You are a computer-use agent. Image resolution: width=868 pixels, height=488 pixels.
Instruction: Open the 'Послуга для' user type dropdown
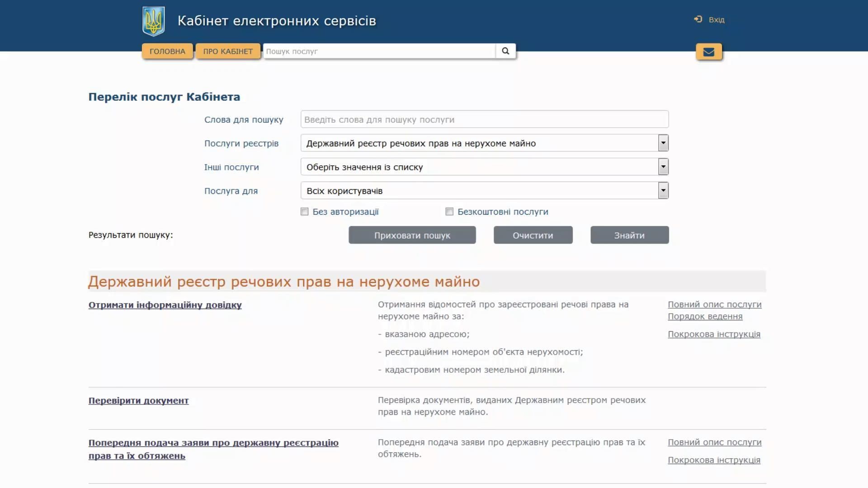(663, 191)
